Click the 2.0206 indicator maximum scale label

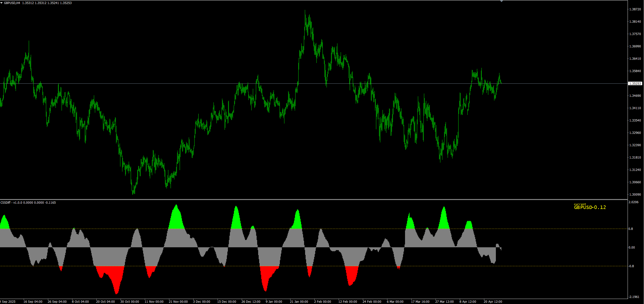click(x=633, y=202)
